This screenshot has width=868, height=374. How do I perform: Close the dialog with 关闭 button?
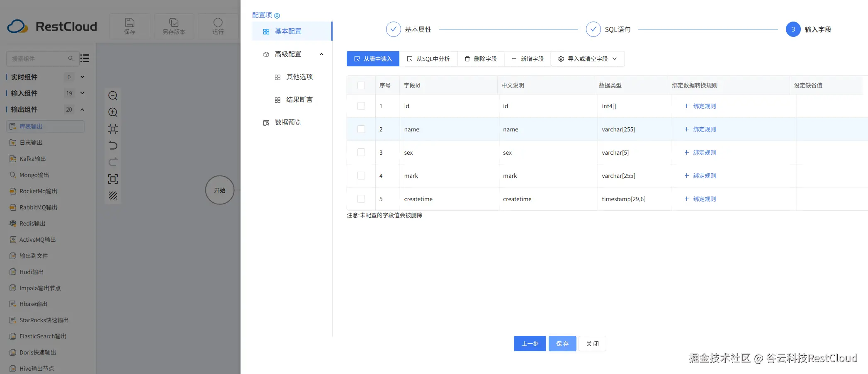592,344
